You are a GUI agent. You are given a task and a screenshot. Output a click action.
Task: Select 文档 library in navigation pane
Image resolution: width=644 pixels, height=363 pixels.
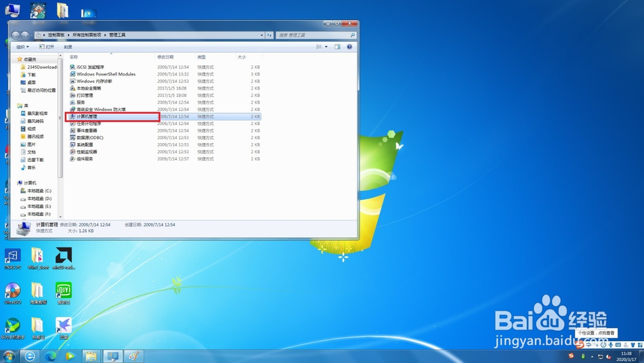(x=28, y=152)
